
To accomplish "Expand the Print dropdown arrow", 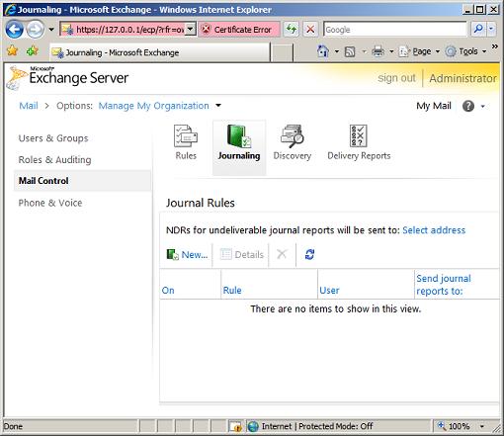I will [x=391, y=51].
